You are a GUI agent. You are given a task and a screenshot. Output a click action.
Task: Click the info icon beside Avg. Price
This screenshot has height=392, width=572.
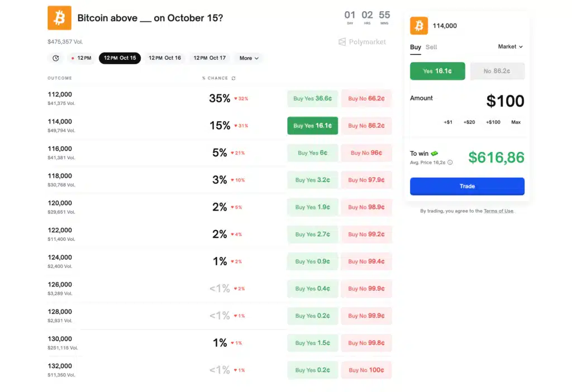450,162
